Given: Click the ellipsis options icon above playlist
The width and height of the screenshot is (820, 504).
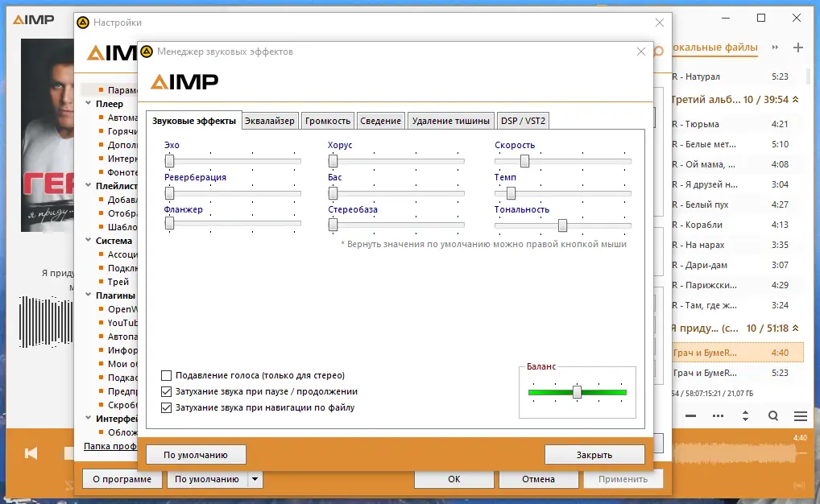Looking at the screenshot, I should 719,416.
